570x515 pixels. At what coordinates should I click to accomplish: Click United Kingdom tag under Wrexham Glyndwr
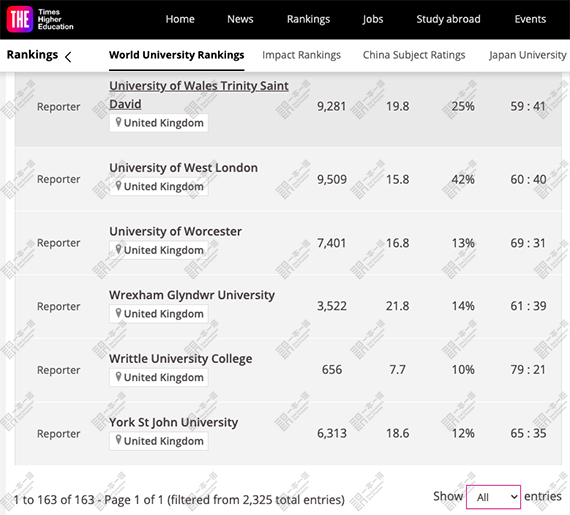(x=159, y=314)
